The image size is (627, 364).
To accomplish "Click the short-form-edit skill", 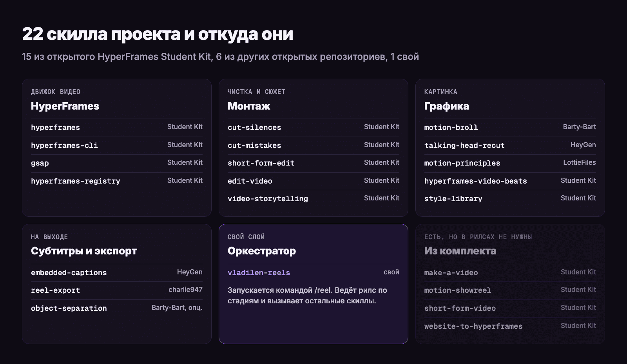I will pos(261,163).
